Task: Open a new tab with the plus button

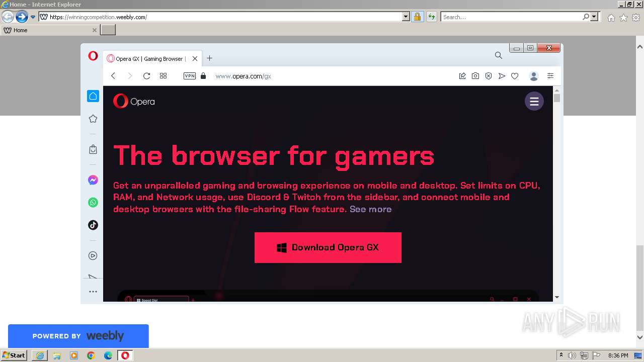Action: (x=209, y=58)
